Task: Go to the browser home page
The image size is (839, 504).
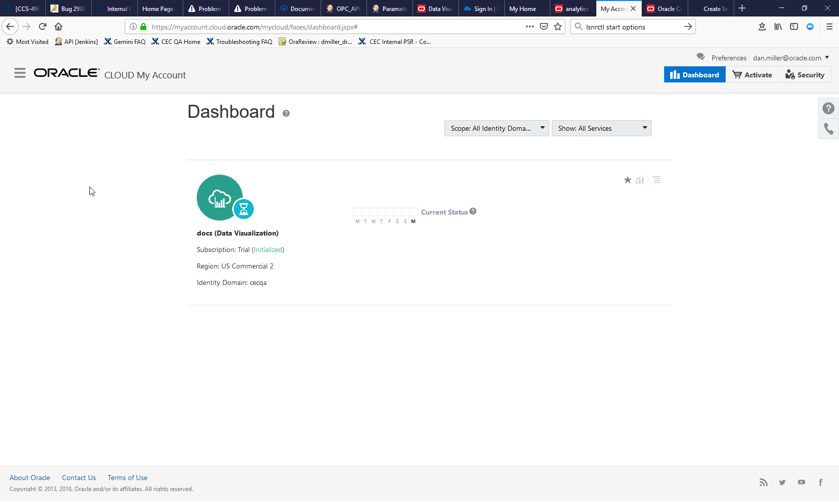Action: pos(58,26)
